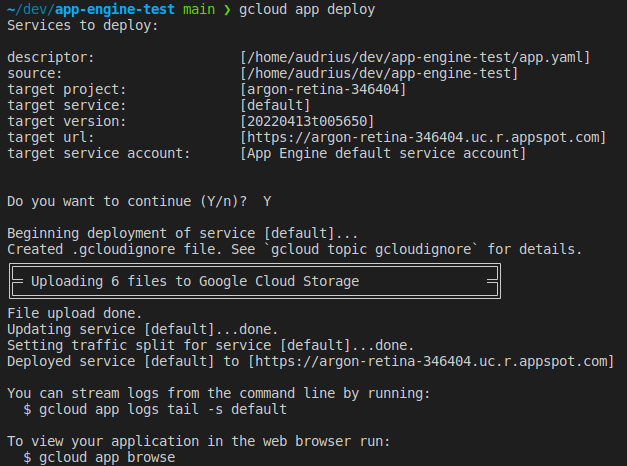Image resolution: width=627 pixels, height=466 pixels.
Task: Click the 'App Engine default service account' value
Action: click(383, 153)
